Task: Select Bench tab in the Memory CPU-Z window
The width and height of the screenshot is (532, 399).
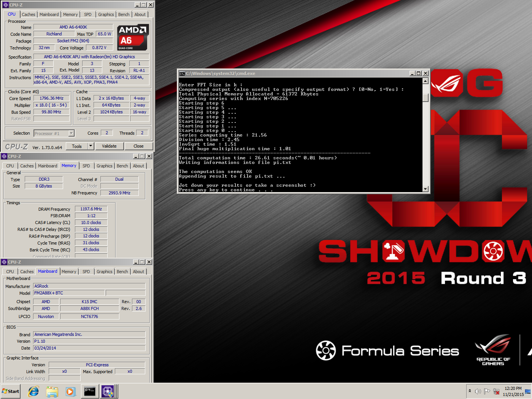Action: [122, 166]
